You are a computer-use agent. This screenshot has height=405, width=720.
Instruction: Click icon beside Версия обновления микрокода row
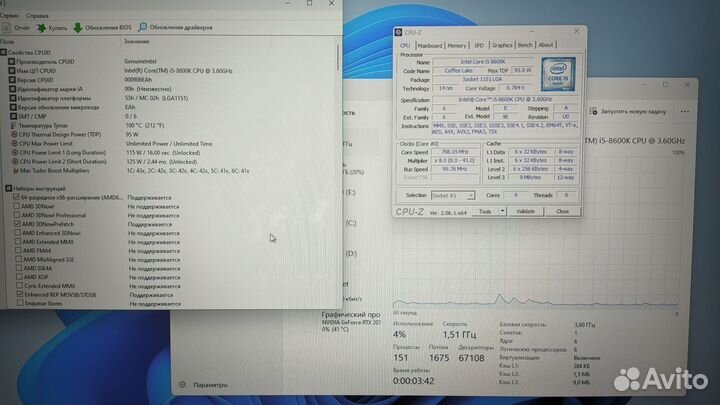tap(13, 107)
